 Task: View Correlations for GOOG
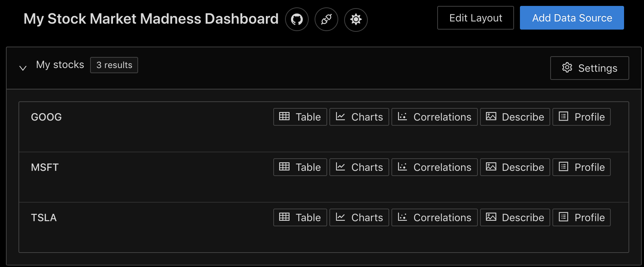point(434,117)
